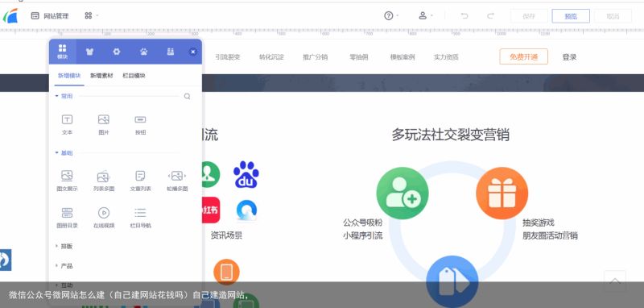Click the redo arrow
The width and height of the screenshot is (644, 308).
click(490, 16)
